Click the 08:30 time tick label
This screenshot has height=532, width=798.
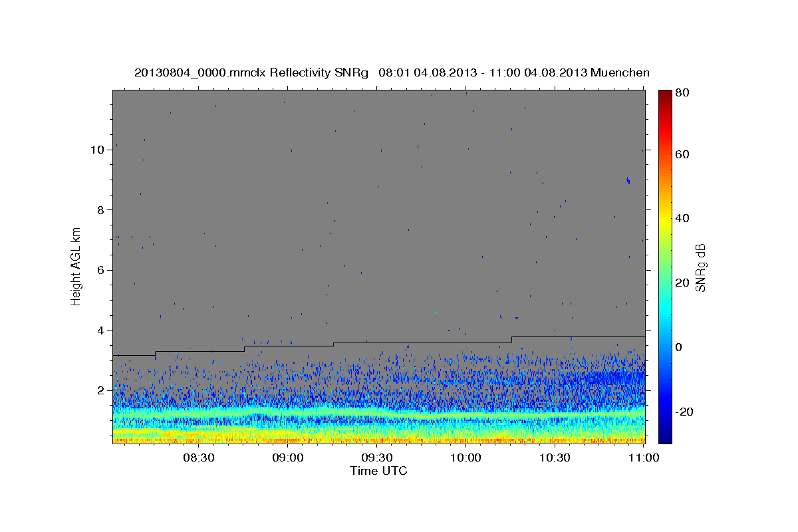[198, 458]
